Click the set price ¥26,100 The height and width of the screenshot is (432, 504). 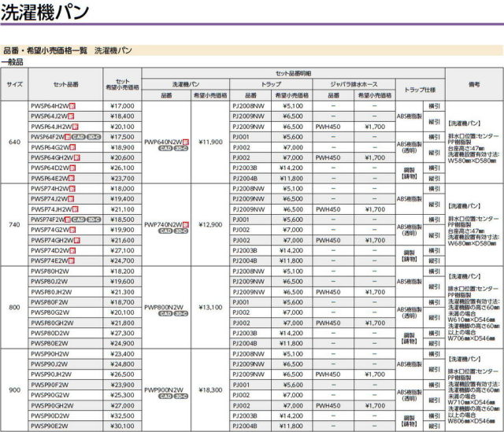pos(122,168)
